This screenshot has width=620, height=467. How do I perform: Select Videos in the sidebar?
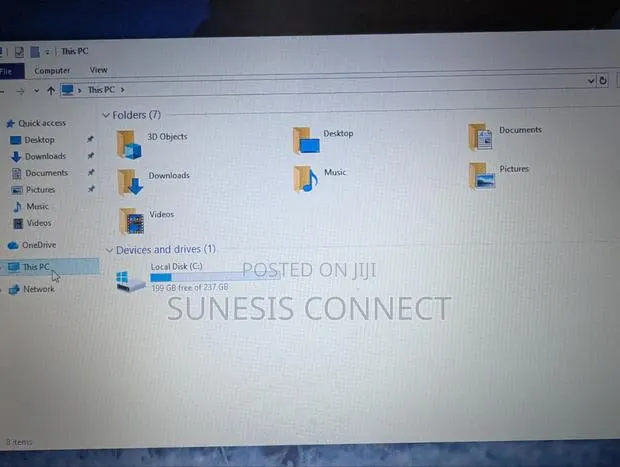(x=39, y=223)
